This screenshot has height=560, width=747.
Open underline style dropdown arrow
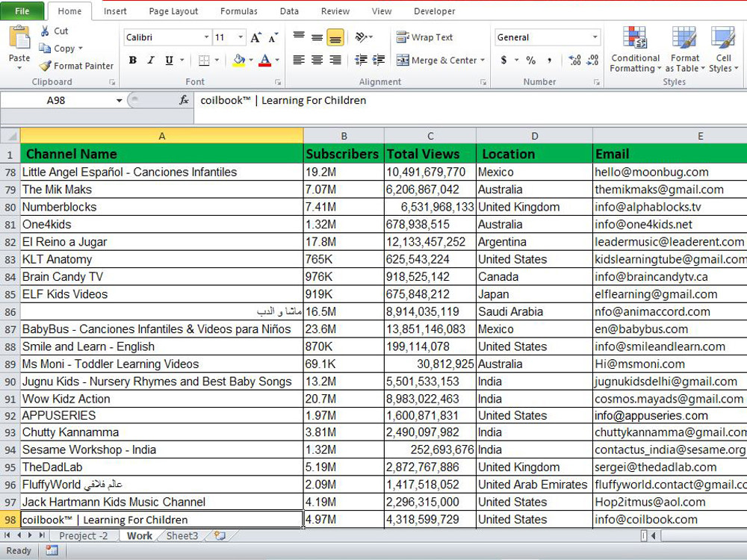pyautogui.click(x=182, y=60)
